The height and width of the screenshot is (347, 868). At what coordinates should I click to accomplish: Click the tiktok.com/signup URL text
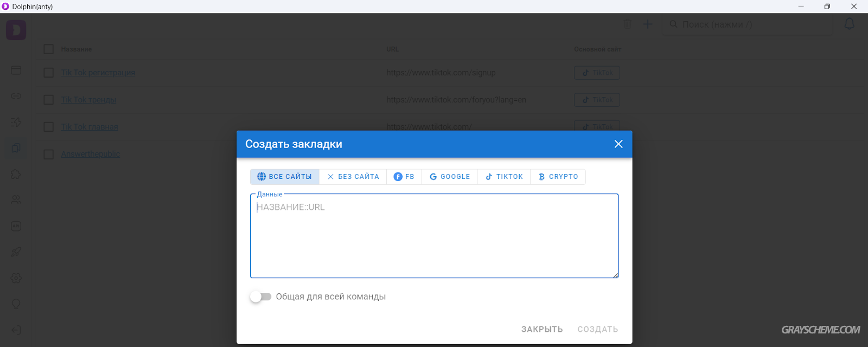[x=441, y=73]
